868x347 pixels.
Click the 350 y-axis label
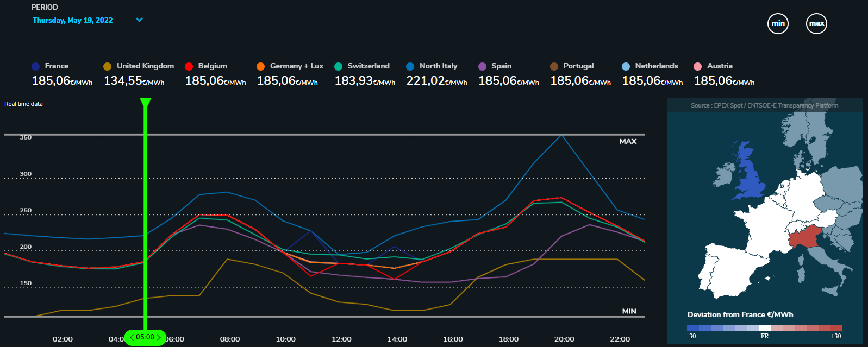click(26, 137)
